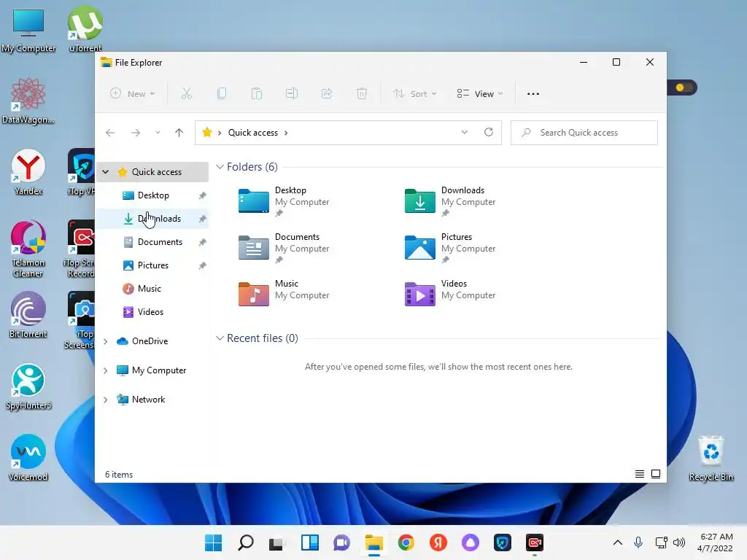This screenshot has width=747, height=560.
Task: Open the Desktop folder tile
Action: click(x=284, y=201)
